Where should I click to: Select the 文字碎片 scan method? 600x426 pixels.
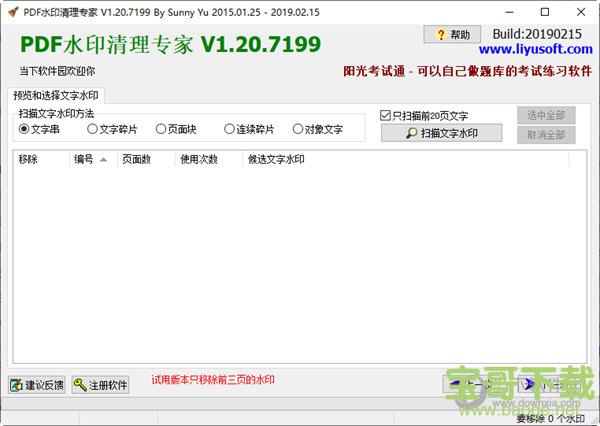[112, 129]
